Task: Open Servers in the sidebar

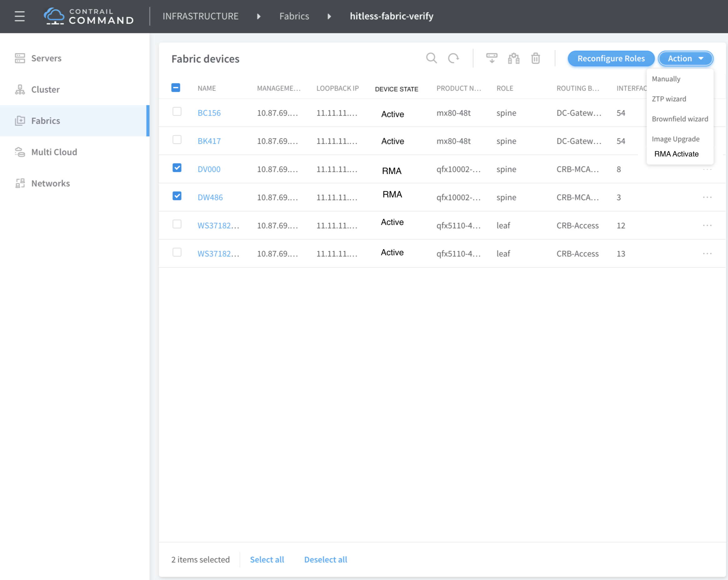Action: pyautogui.click(x=75, y=58)
